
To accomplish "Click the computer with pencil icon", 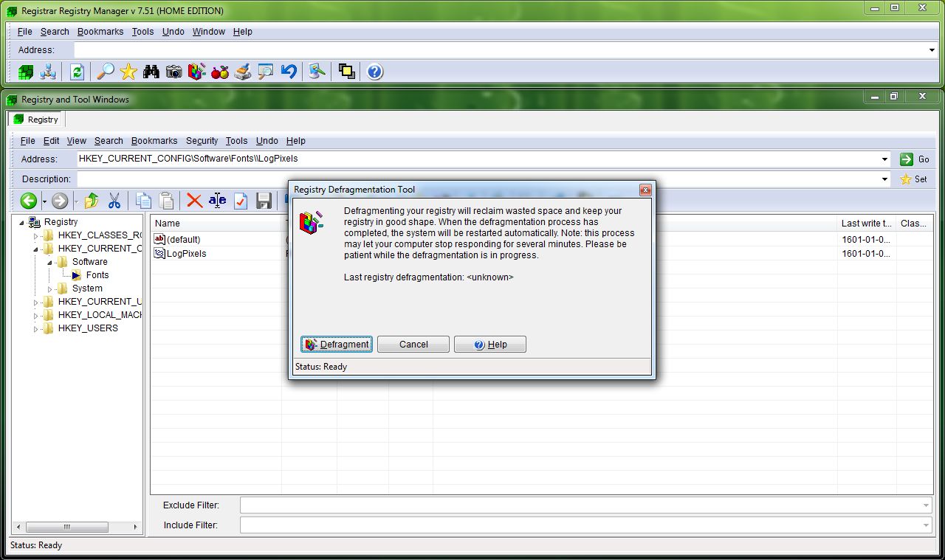I will (317, 72).
